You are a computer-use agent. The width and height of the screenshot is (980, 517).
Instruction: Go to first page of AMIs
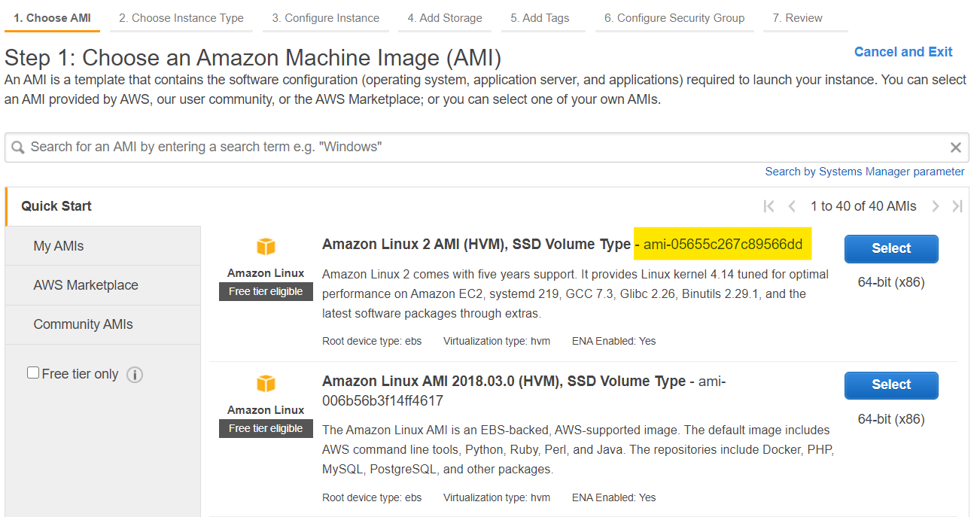pyautogui.click(x=768, y=206)
